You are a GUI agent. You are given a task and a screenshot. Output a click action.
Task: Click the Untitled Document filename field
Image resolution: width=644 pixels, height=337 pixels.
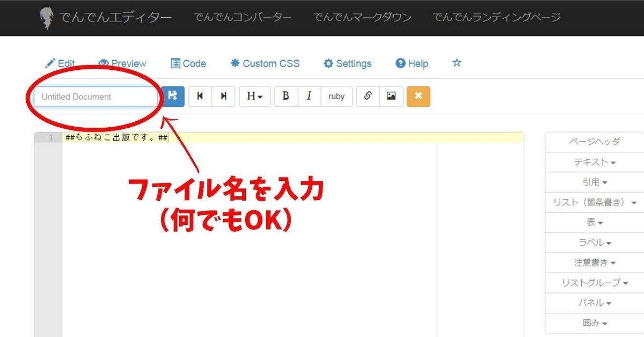click(x=96, y=97)
